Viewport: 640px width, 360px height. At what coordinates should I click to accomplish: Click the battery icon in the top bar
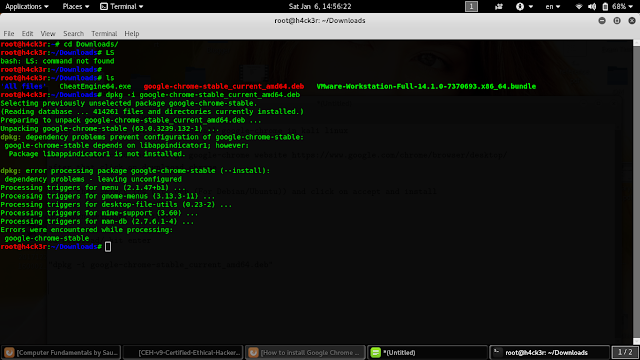click(605, 7)
